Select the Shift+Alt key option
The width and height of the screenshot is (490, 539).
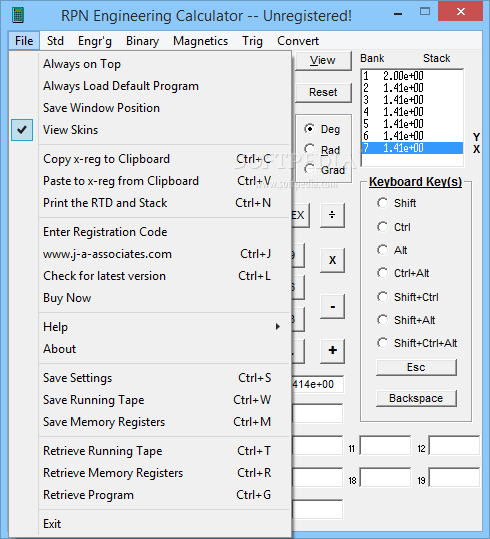pyautogui.click(x=406, y=320)
